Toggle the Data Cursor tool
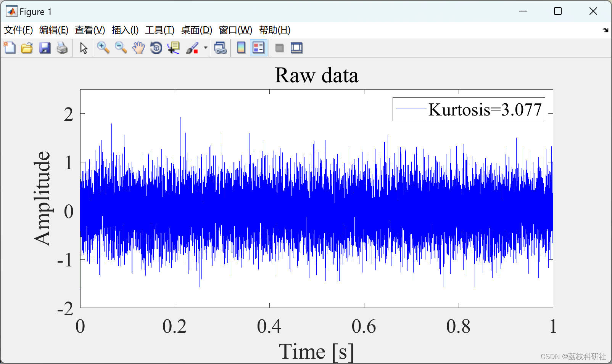612x364 pixels. [x=174, y=48]
